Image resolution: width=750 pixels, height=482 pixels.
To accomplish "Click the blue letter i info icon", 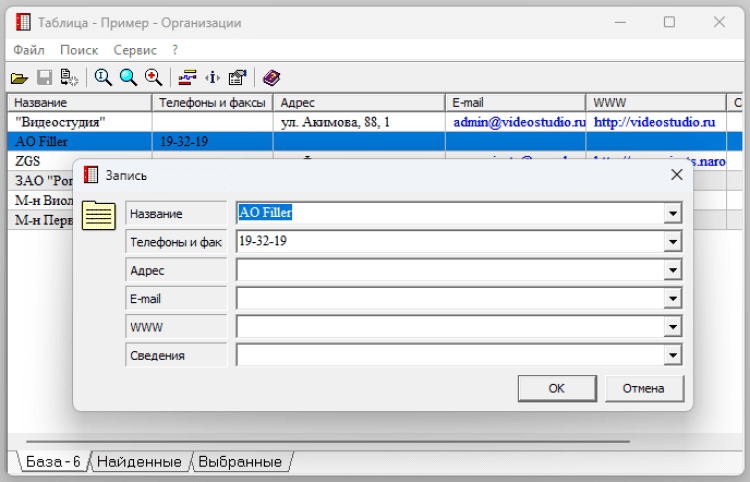I will click(212, 77).
